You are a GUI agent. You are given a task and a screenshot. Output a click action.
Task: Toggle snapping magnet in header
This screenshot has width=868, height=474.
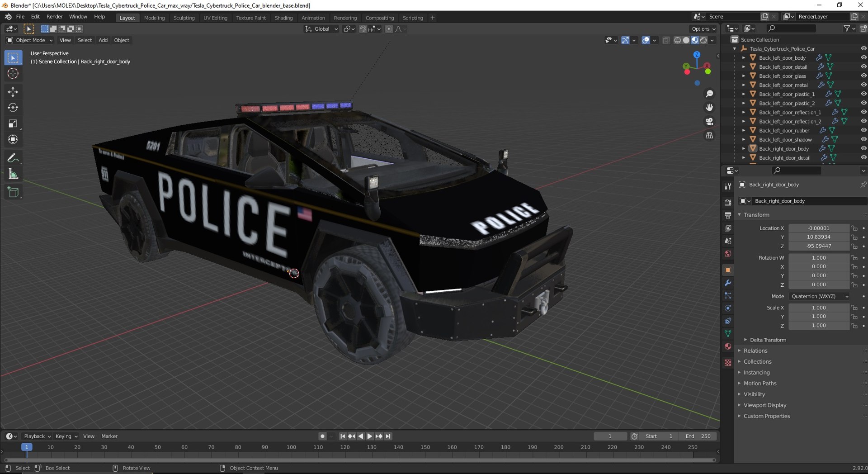point(363,29)
